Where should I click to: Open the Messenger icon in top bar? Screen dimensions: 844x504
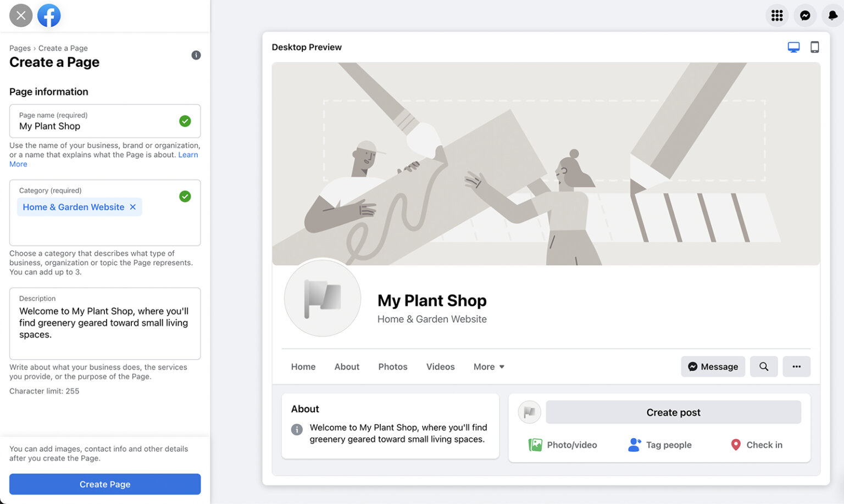(805, 15)
